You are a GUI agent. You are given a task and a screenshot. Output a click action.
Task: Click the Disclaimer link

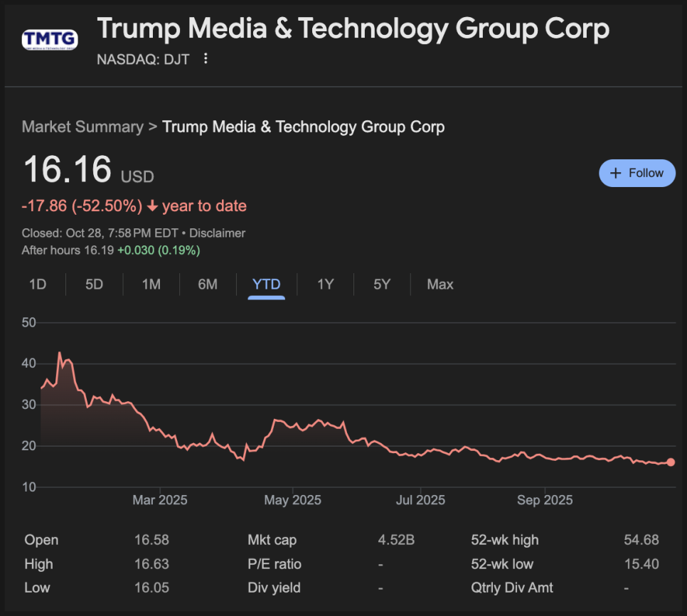[x=217, y=233]
